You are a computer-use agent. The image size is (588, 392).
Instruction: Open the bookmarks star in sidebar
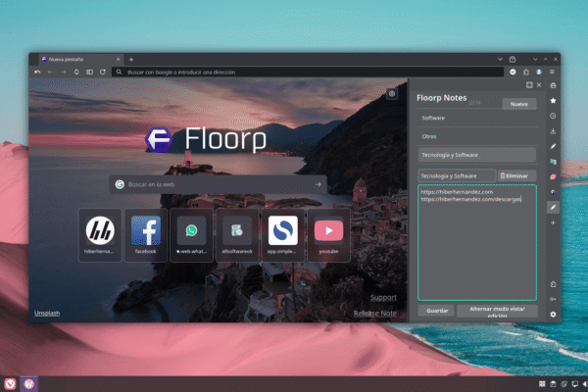[x=553, y=101]
